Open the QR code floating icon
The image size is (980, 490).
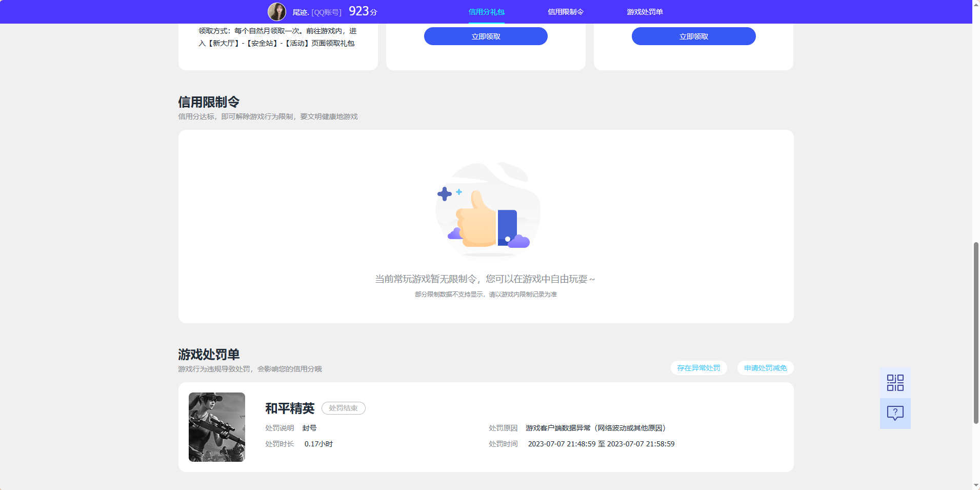point(895,383)
